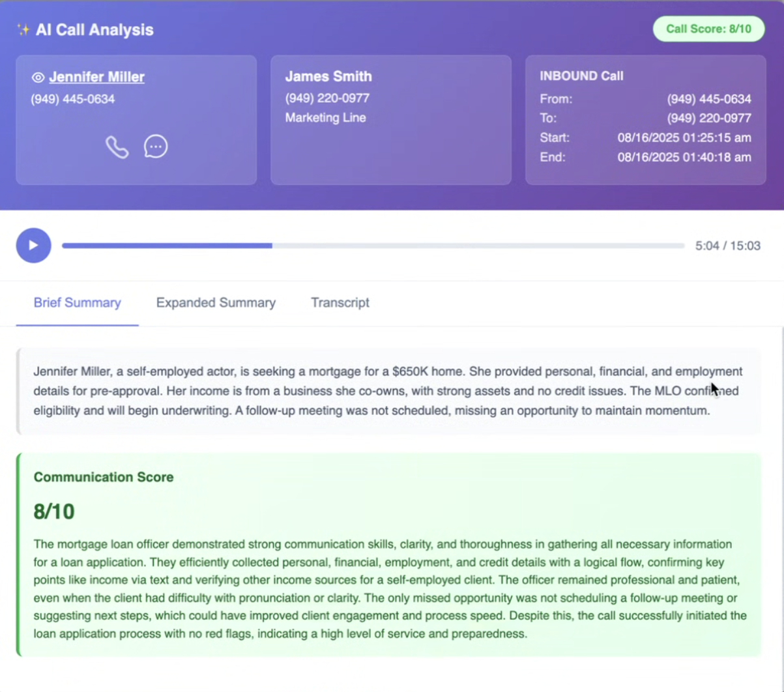This screenshot has width=784, height=692.
Task: Select the Brief Summary tab
Action: pos(77,302)
